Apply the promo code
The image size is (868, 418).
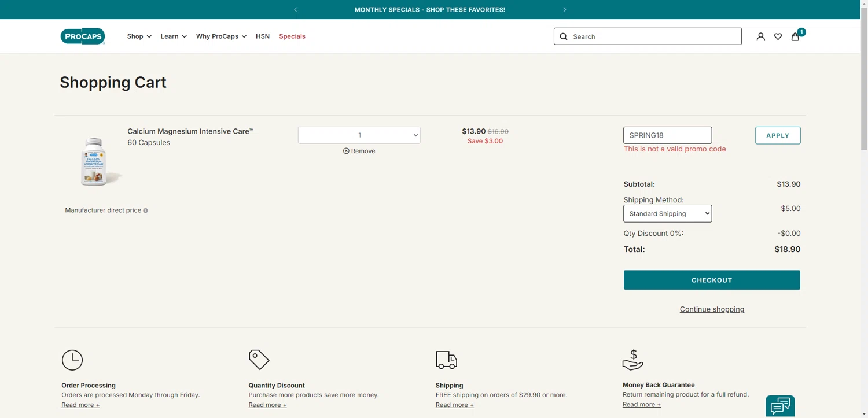[x=778, y=135]
